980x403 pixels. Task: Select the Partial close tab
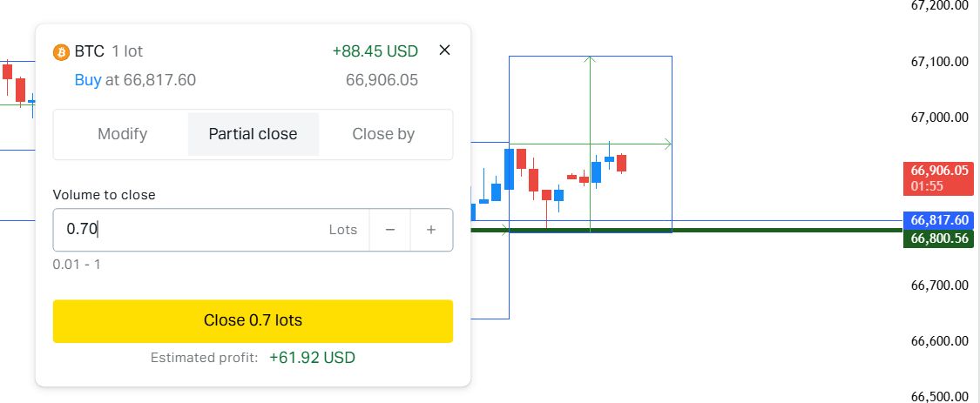tap(253, 134)
